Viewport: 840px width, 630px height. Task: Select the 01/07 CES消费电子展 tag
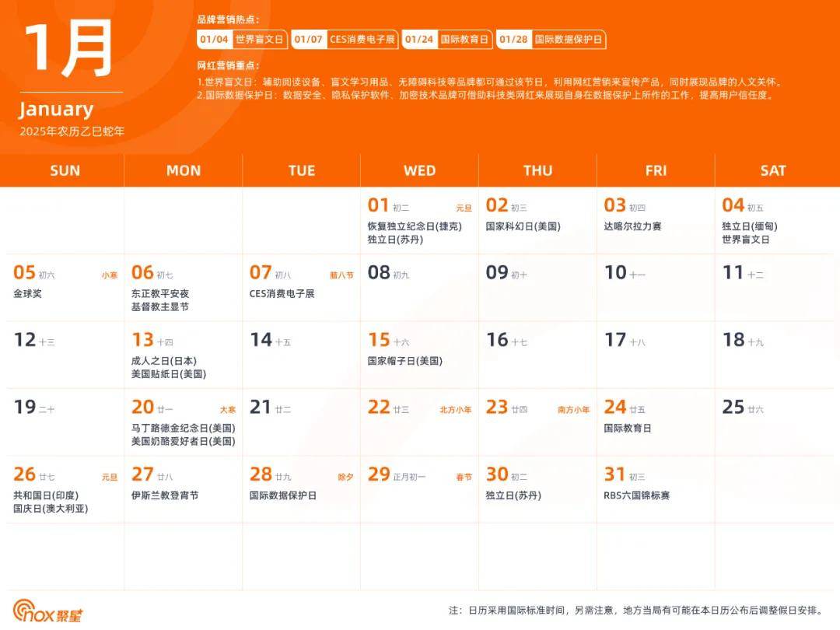(x=345, y=40)
